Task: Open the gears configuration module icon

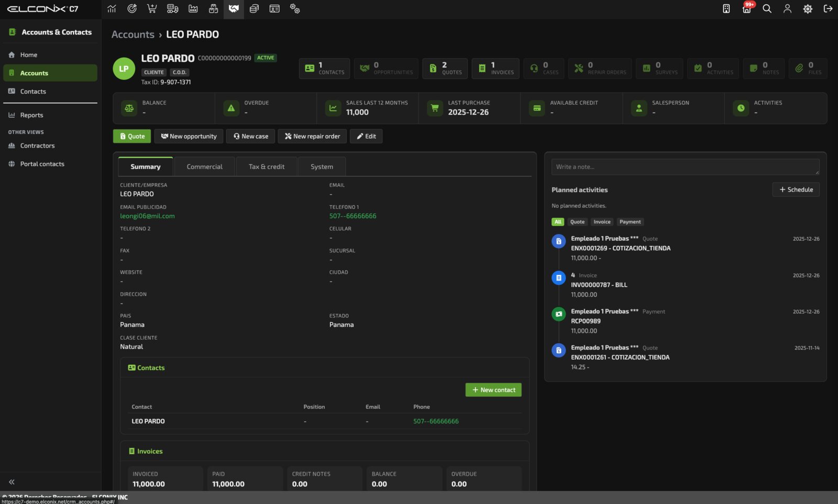Action: pyautogui.click(x=295, y=9)
